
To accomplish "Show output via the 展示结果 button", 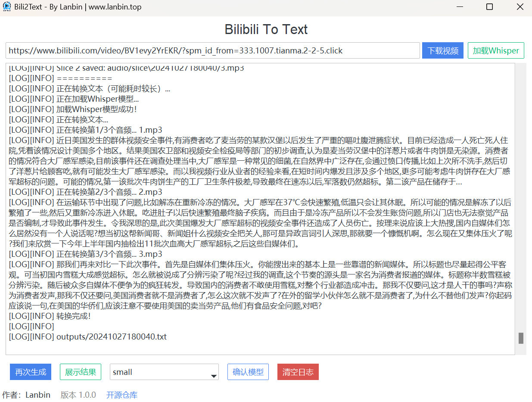I will (81, 372).
